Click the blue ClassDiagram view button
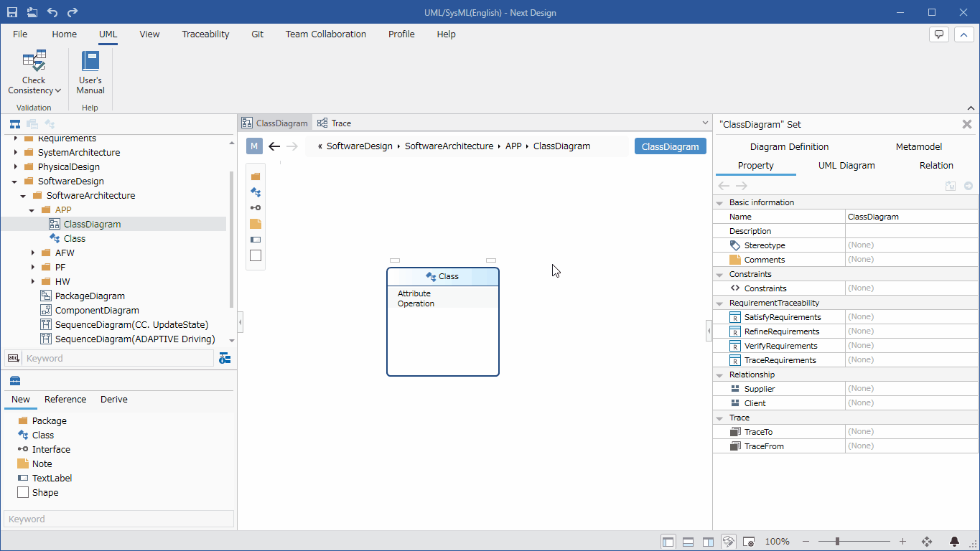The height and width of the screenshot is (551, 980). (x=671, y=146)
